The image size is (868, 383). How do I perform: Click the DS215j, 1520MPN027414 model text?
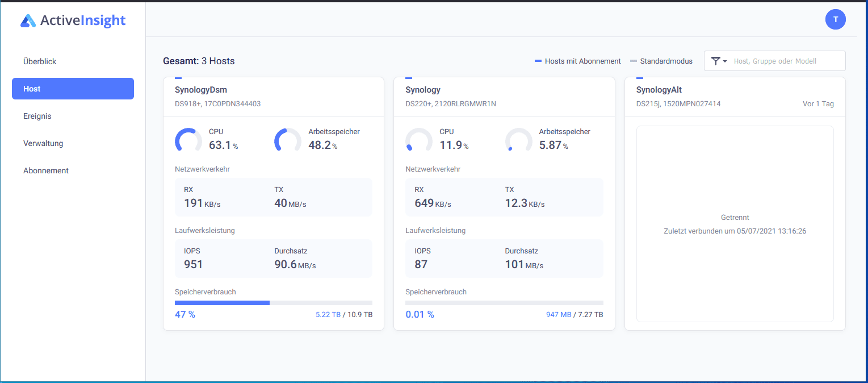(x=678, y=104)
